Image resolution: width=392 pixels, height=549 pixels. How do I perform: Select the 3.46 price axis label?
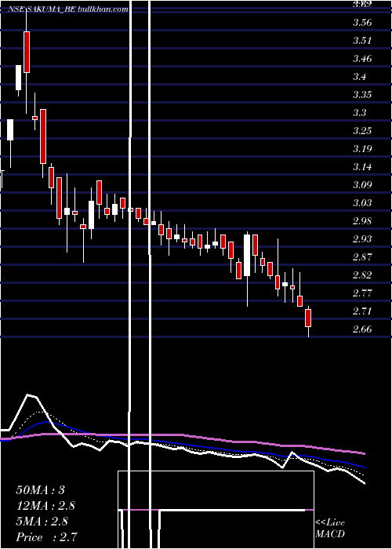(x=362, y=59)
